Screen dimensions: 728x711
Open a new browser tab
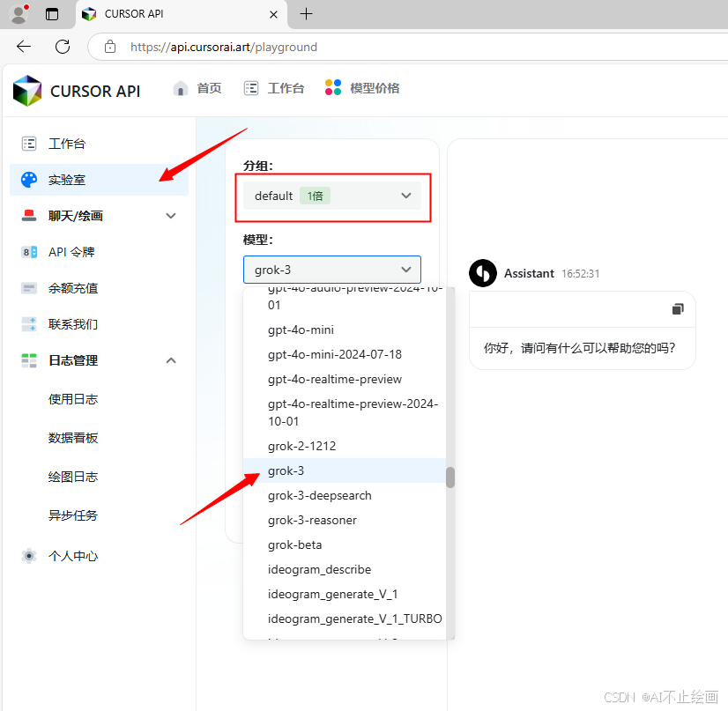(x=306, y=14)
